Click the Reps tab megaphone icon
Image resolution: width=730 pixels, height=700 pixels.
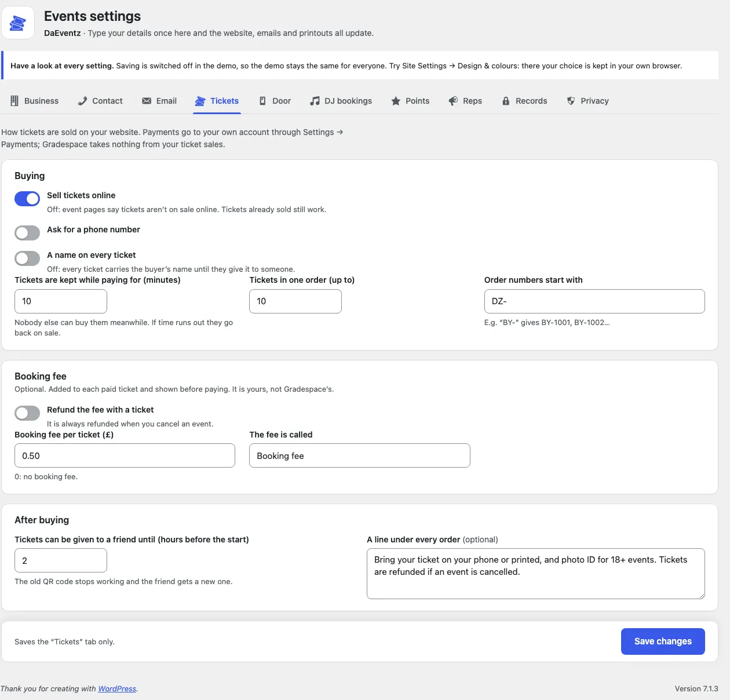(x=453, y=101)
